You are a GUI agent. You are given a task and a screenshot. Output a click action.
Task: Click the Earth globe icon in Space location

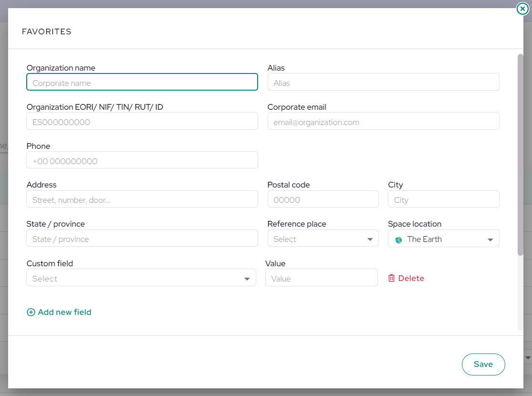[399, 240]
